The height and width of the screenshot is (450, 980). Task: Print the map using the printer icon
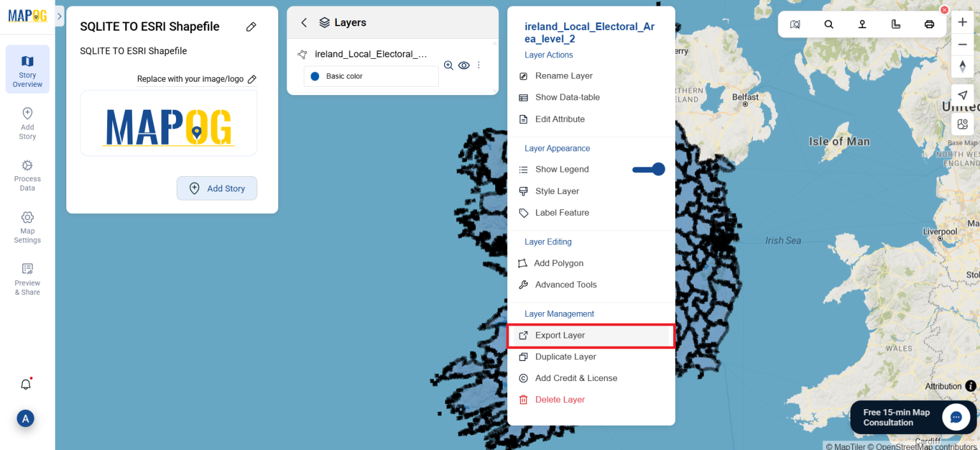(929, 24)
